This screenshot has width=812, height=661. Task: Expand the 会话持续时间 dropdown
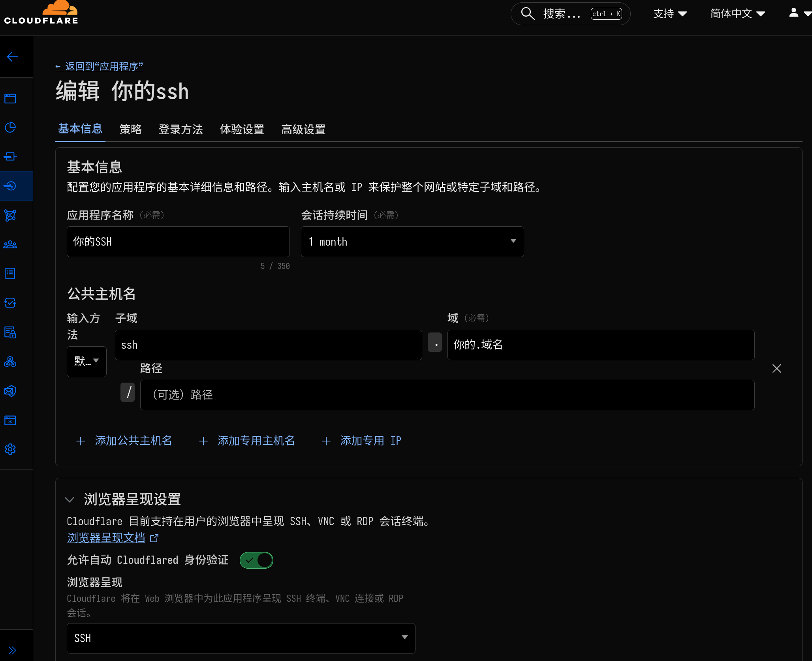412,241
